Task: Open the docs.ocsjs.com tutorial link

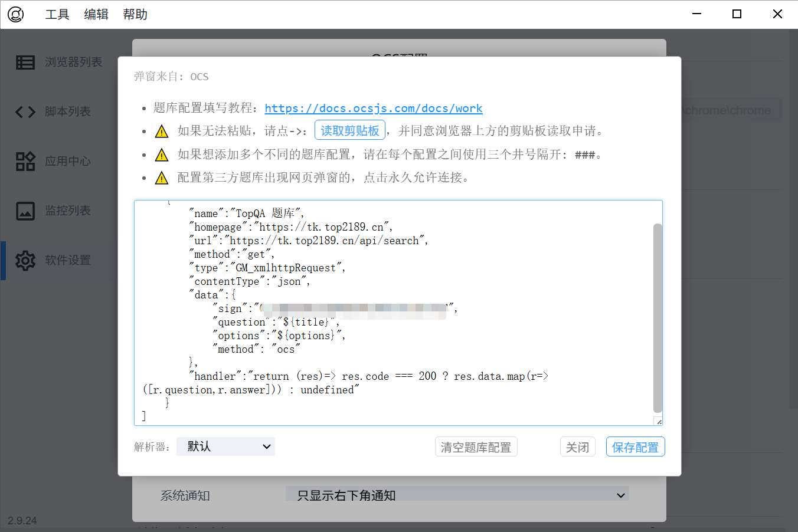Action: pyautogui.click(x=373, y=109)
